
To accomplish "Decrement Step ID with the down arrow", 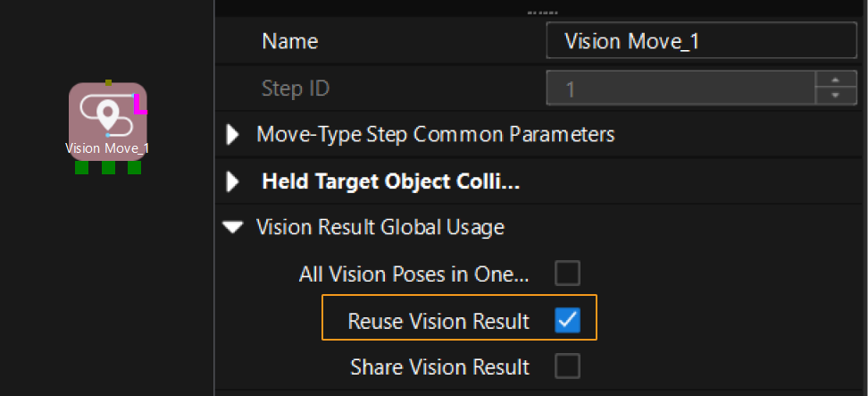I will pos(836,96).
